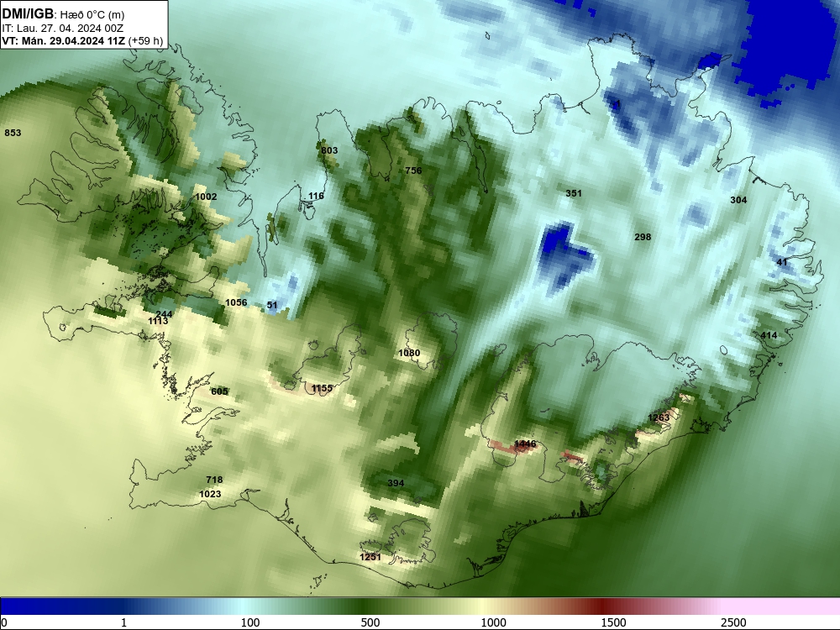Click the valid time 'VT: Mán. 29.04.2024 11Z'
This screenshot has width=840, height=630.
coord(63,40)
